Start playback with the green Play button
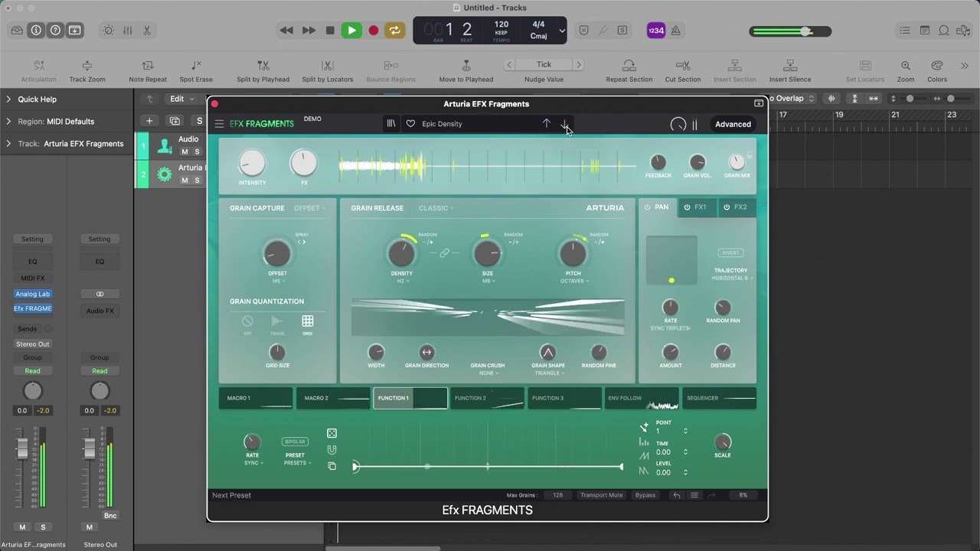The image size is (980, 551). point(351,31)
